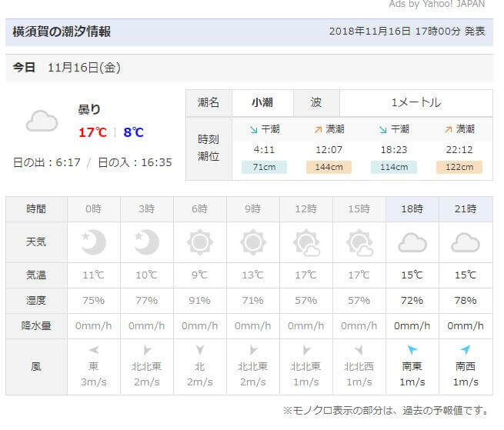Click the 114cm tide level badge
Image resolution: width=504 pixels, height=430 pixels.
[394, 167]
